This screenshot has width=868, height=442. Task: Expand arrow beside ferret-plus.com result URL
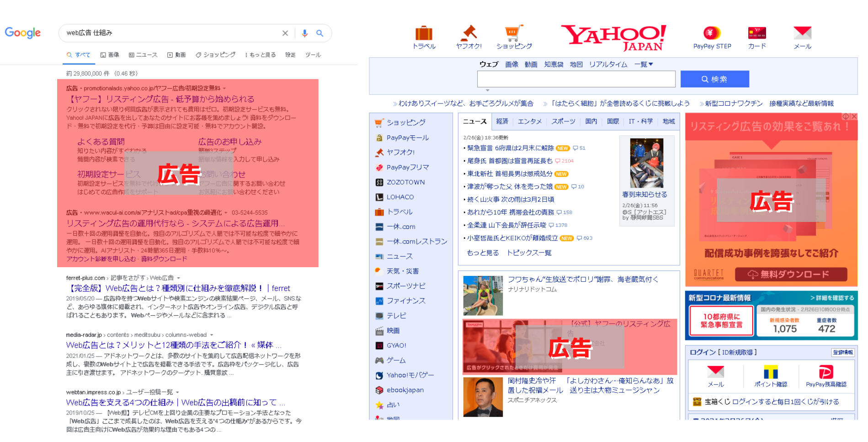pos(178,278)
